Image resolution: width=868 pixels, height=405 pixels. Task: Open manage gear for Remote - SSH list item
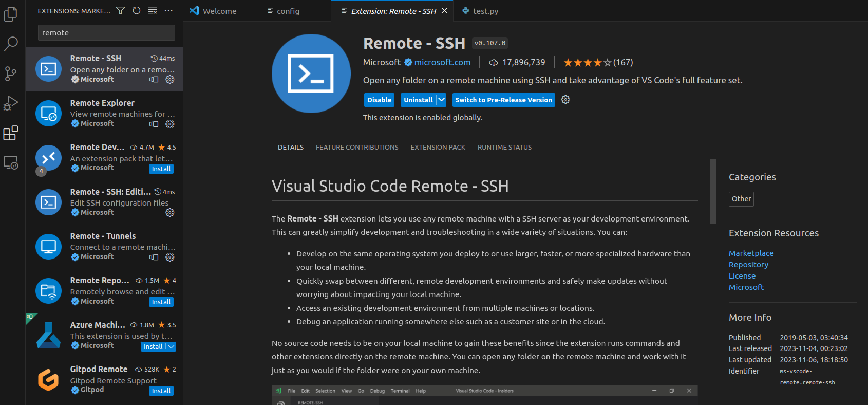[x=170, y=80]
